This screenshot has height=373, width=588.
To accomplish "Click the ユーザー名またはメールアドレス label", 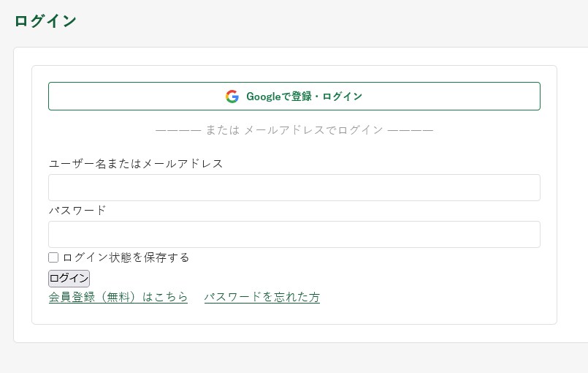I will (136, 164).
